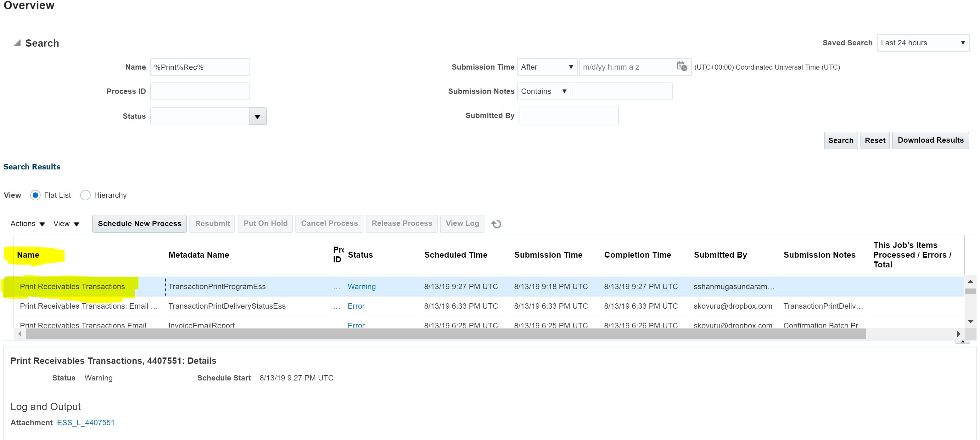Click the View Log button

click(x=462, y=224)
